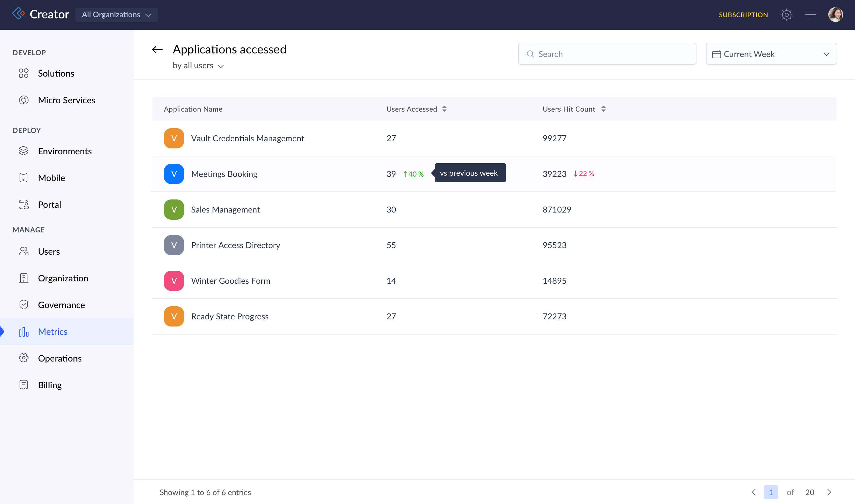This screenshot has width=855, height=504.
Task: Click the pink Winter Goodies Form icon
Action: click(174, 281)
